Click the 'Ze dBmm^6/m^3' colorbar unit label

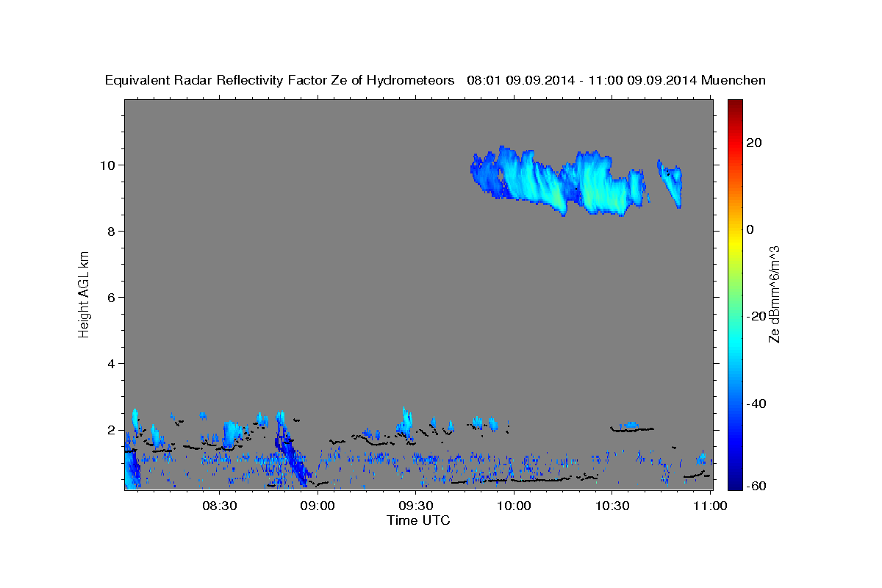pyautogui.click(x=774, y=294)
